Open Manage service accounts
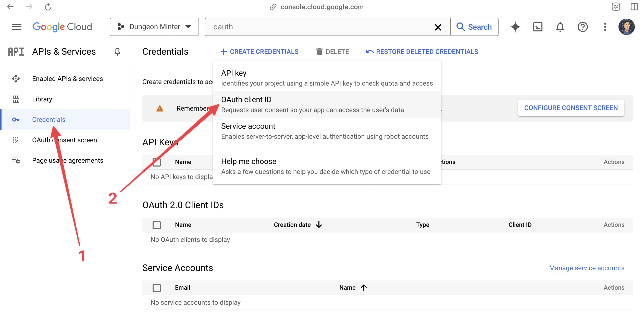 (586, 268)
